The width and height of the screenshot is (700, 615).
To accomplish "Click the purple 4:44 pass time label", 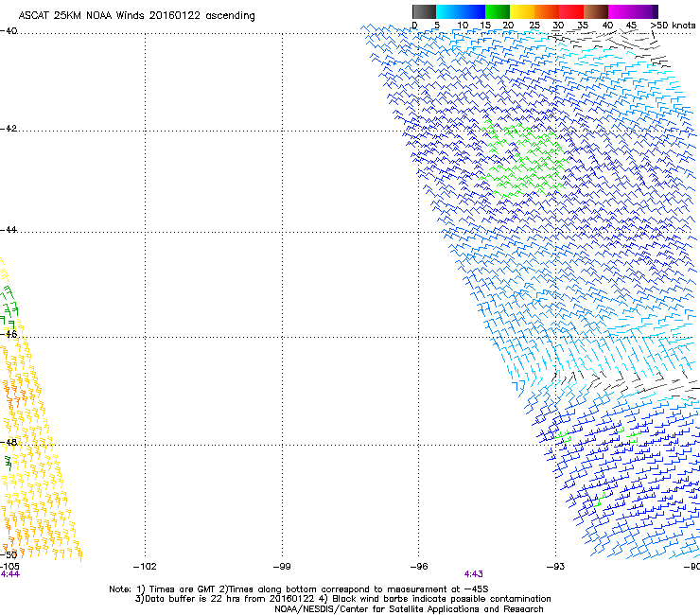I will (9, 574).
